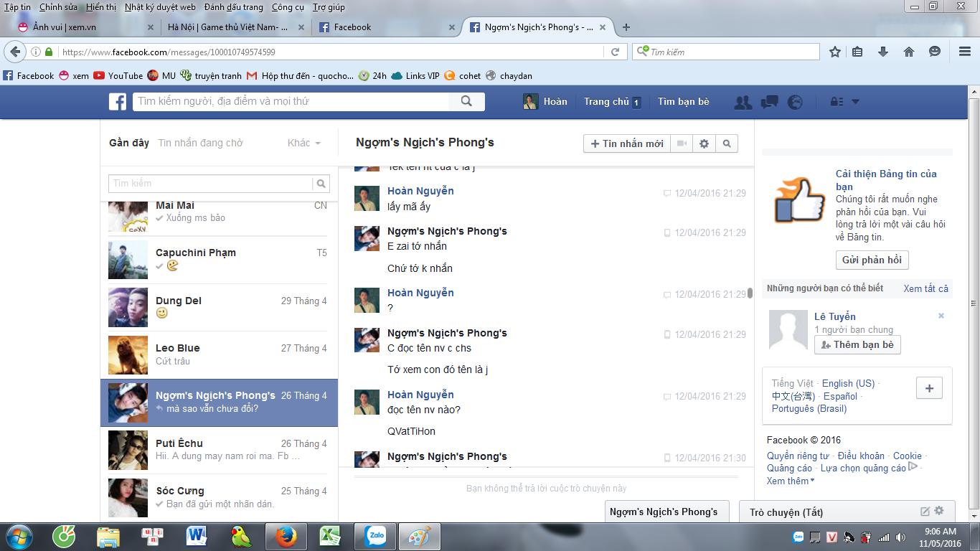The height and width of the screenshot is (551, 980).
Task: Open Excel from Windows taskbar
Action: click(x=330, y=537)
